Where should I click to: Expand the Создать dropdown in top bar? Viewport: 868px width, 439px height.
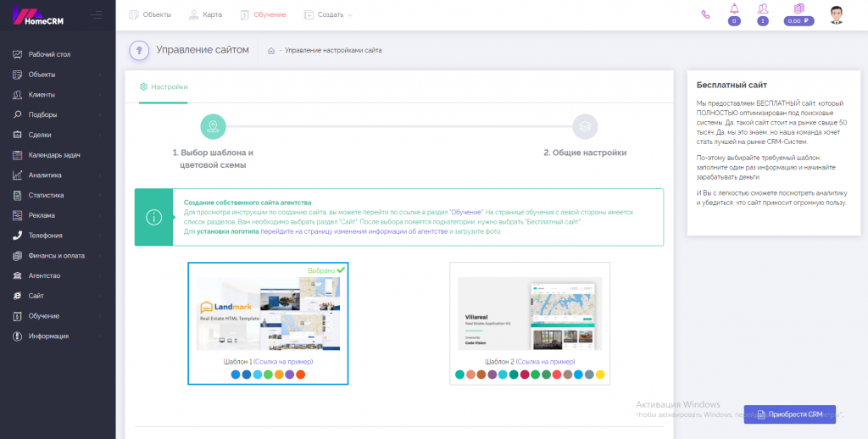pos(328,15)
